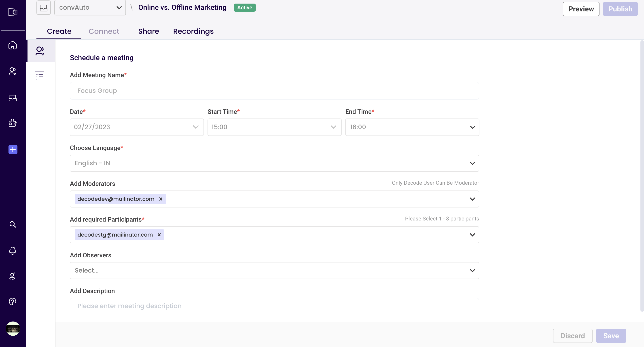Open the puzzle piece integrations icon
The image size is (644, 347).
coord(13,123)
